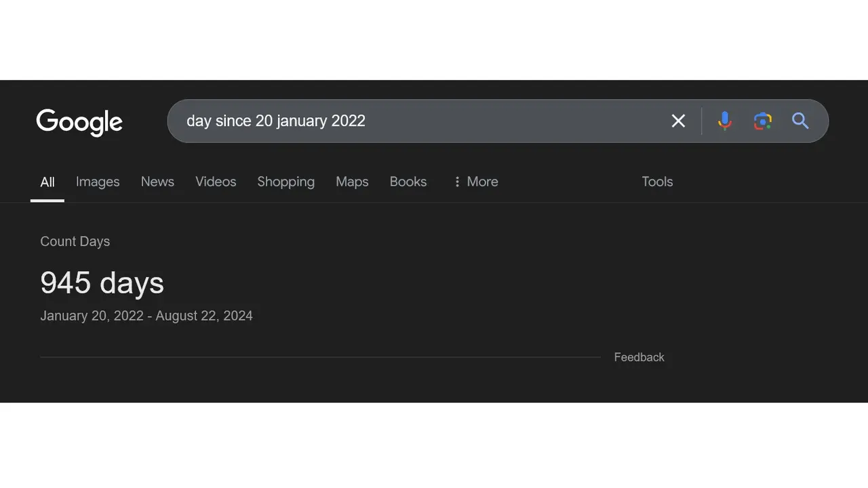Submit search with magnifying glass icon
The height and width of the screenshot is (488, 868).
pos(800,121)
